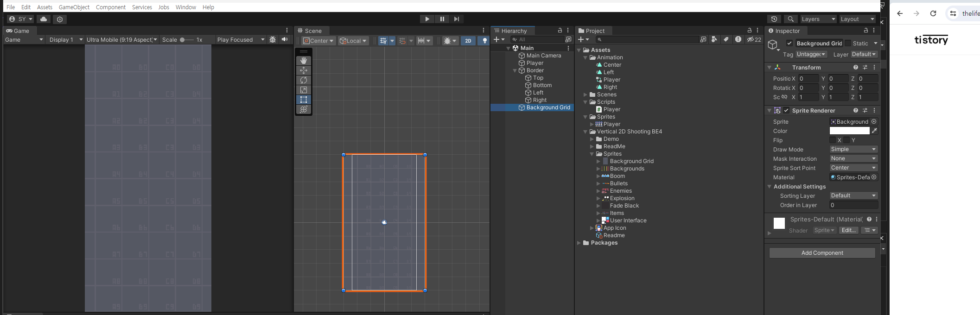Click the cloud services icon

tap(44, 19)
